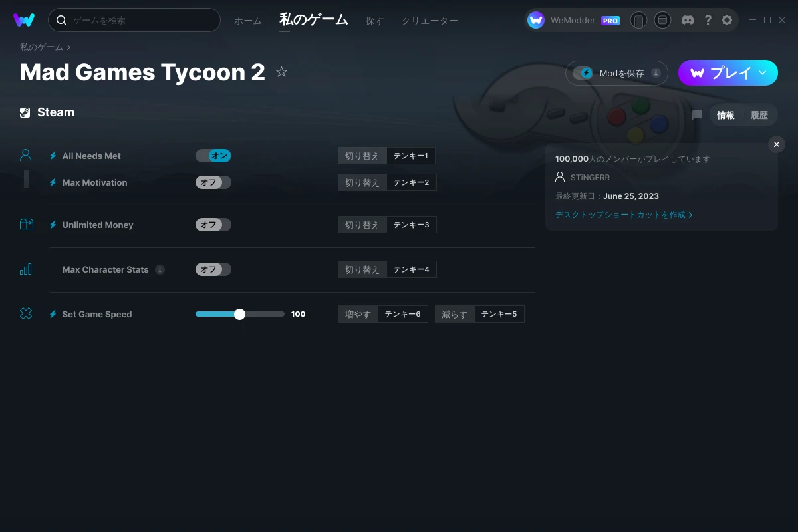The image size is (798, 532).
Task: Open 探す tab
Action: [x=374, y=21]
